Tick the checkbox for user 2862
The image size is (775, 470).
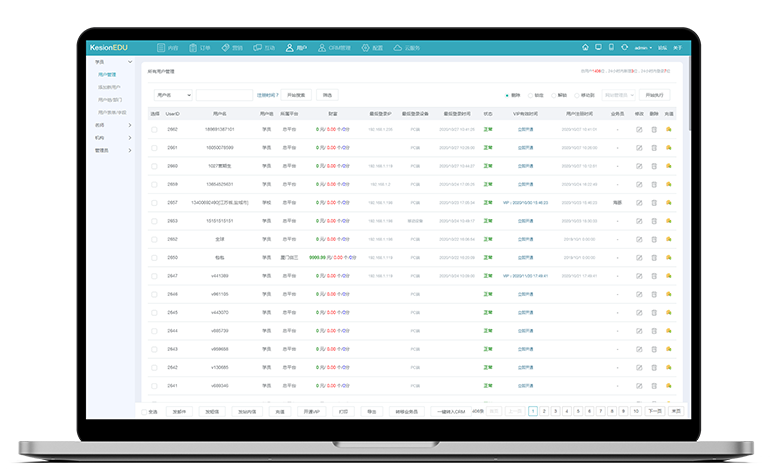(x=154, y=129)
